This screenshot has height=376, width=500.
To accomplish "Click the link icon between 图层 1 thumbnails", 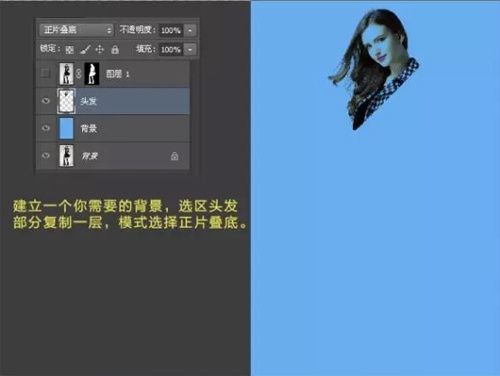I will click(x=78, y=74).
